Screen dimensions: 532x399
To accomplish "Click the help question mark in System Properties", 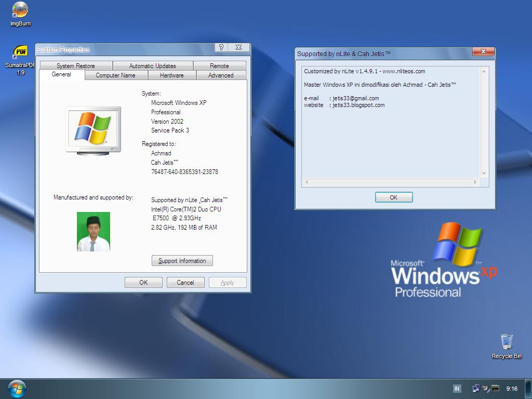I will click(221, 47).
